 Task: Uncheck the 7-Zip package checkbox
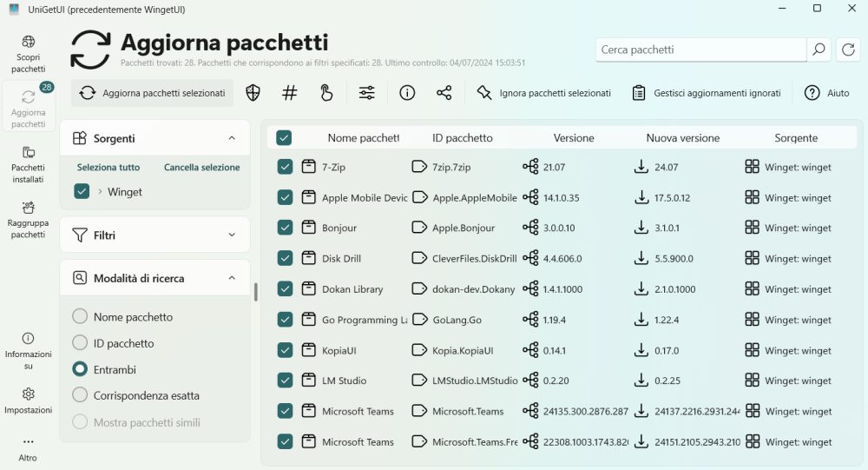click(x=285, y=166)
